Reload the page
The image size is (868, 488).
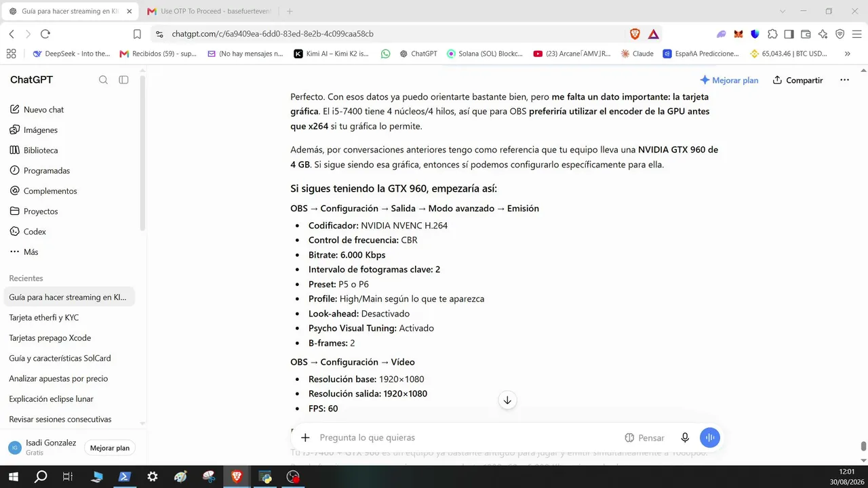pos(45,34)
